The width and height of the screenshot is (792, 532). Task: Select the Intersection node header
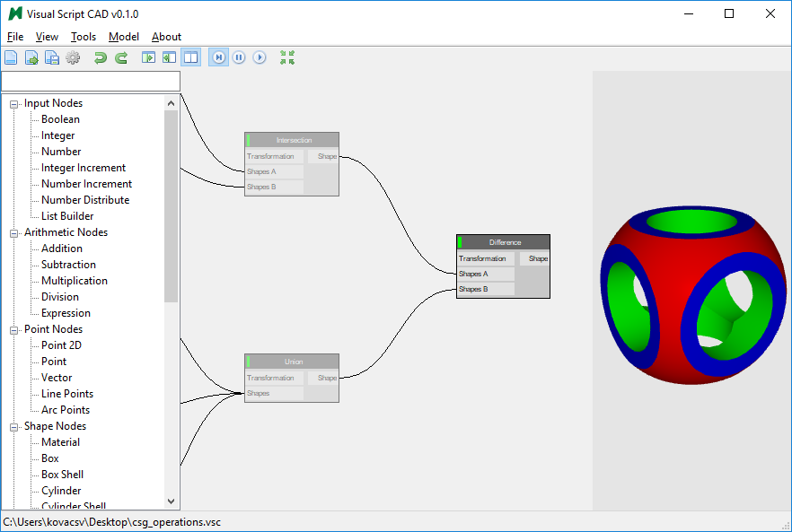click(x=292, y=140)
